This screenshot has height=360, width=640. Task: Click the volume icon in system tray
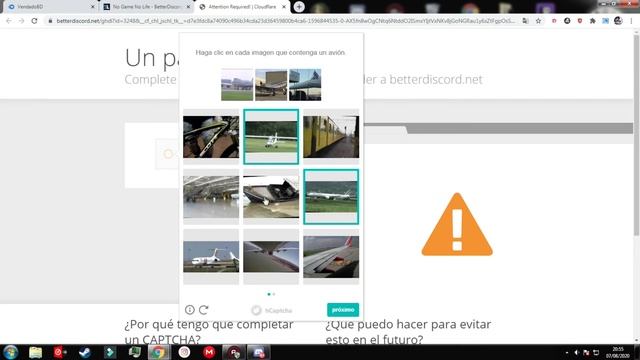click(x=576, y=352)
